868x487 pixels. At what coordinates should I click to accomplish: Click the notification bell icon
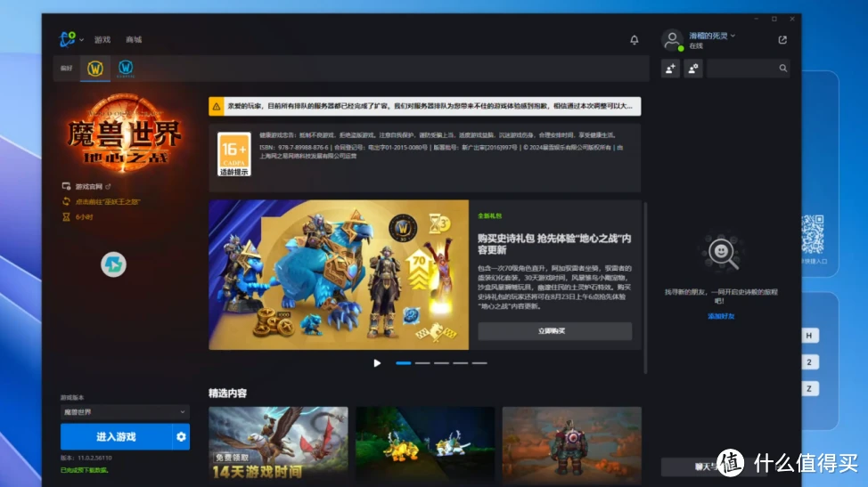tap(635, 40)
